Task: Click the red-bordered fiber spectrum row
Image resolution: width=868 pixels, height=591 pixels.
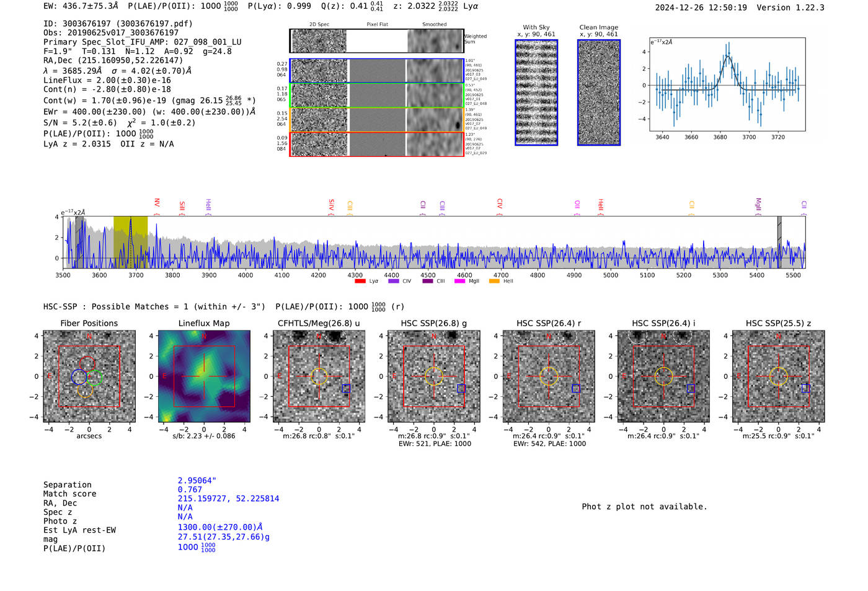Action: (x=376, y=144)
